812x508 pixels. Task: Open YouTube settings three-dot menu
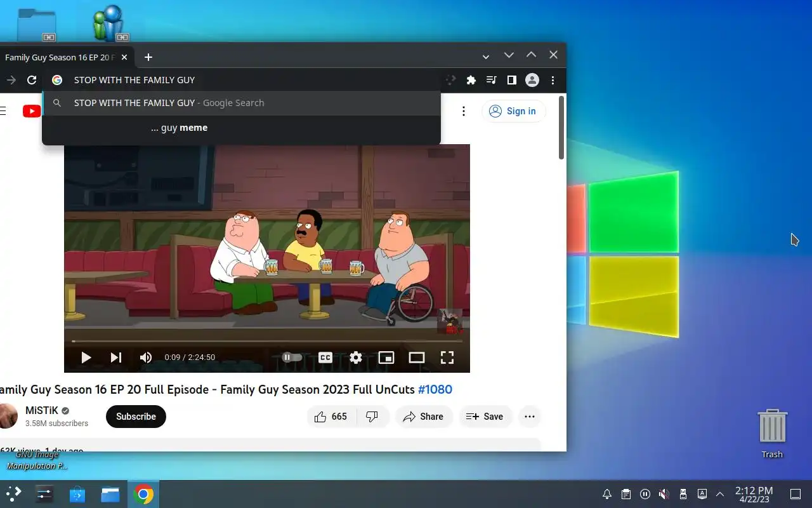pyautogui.click(x=464, y=111)
